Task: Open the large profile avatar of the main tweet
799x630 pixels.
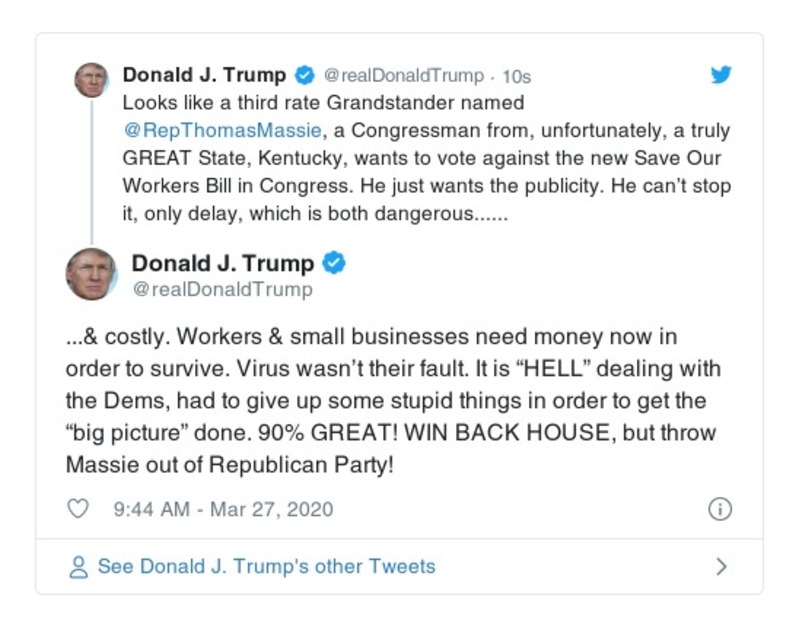Action: [92, 274]
